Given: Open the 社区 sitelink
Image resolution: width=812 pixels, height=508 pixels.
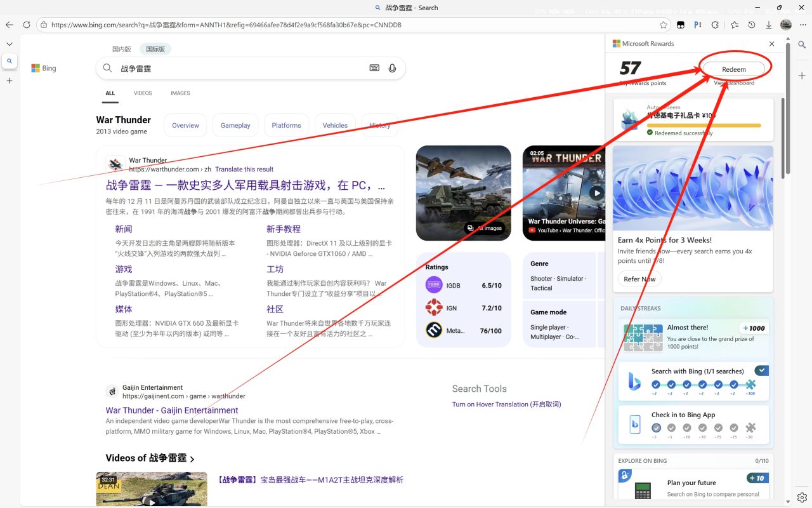Looking at the screenshot, I should pos(275,309).
